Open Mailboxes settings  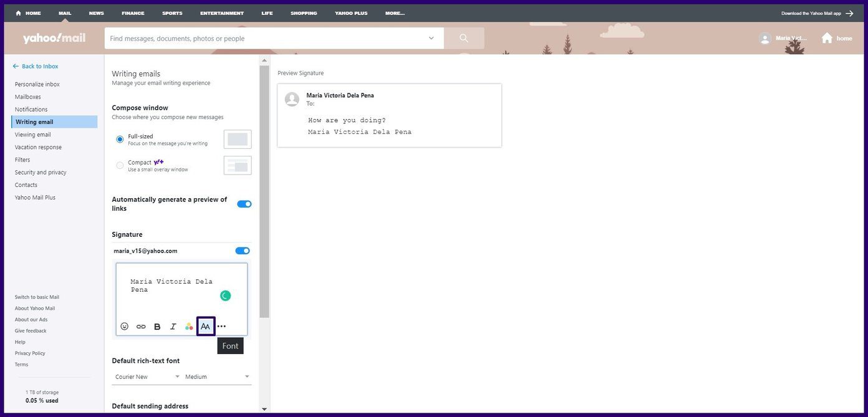pyautogui.click(x=28, y=97)
